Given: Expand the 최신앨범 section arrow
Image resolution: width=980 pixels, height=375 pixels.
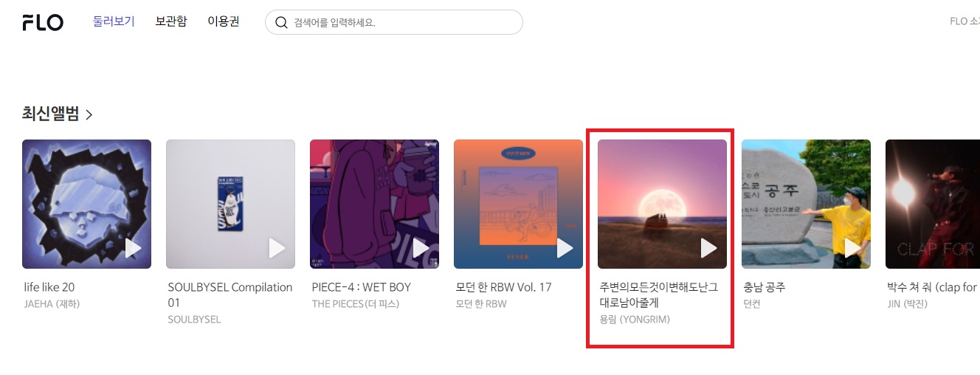Looking at the screenshot, I should [x=89, y=114].
